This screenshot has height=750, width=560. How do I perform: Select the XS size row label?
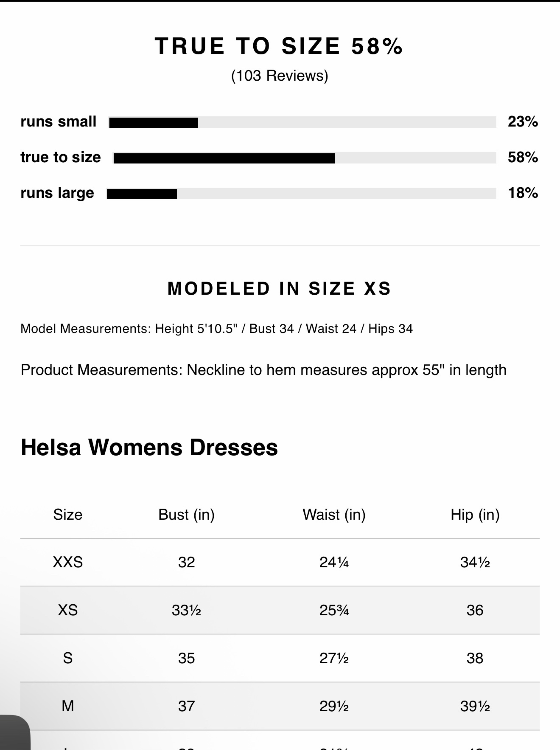pyautogui.click(x=68, y=610)
